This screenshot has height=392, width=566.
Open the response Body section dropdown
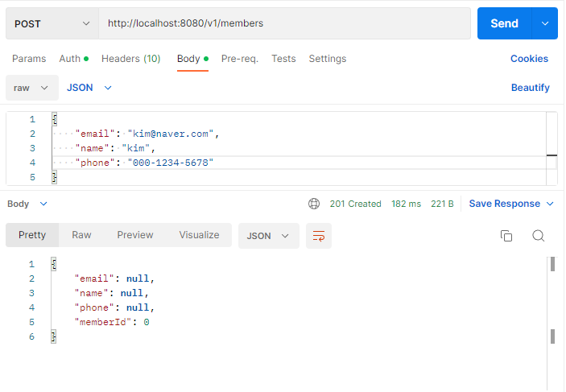(x=27, y=204)
